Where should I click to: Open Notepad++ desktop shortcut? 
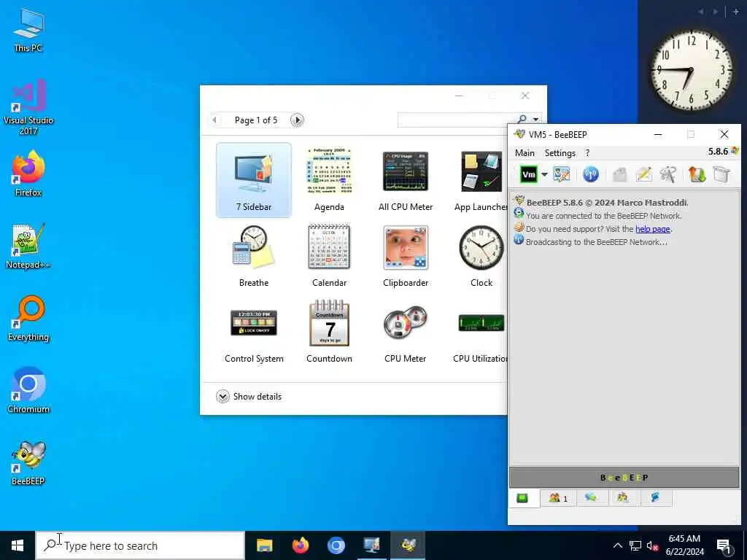pyautogui.click(x=28, y=246)
